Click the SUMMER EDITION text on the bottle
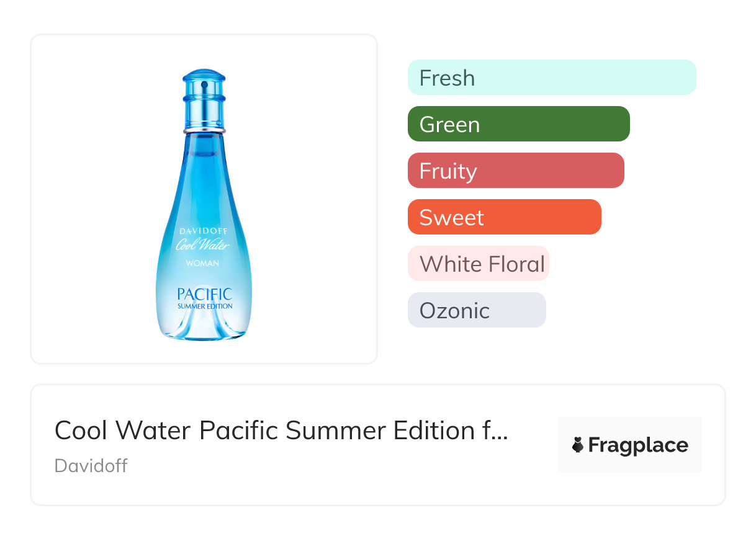Image resolution: width=756 pixels, height=536 pixels. (205, 306)
